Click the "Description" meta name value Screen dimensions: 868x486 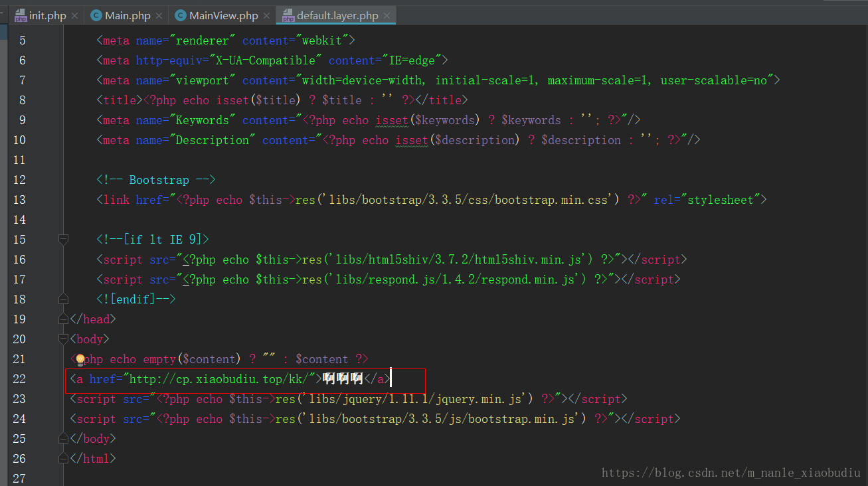(x=213, y=140)
